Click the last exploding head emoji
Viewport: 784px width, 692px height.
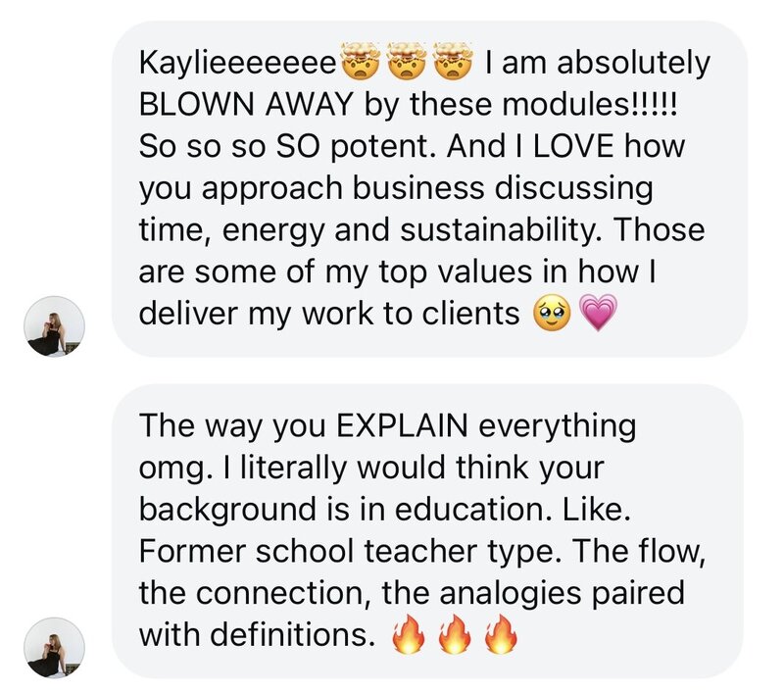[x=455, y=66]
